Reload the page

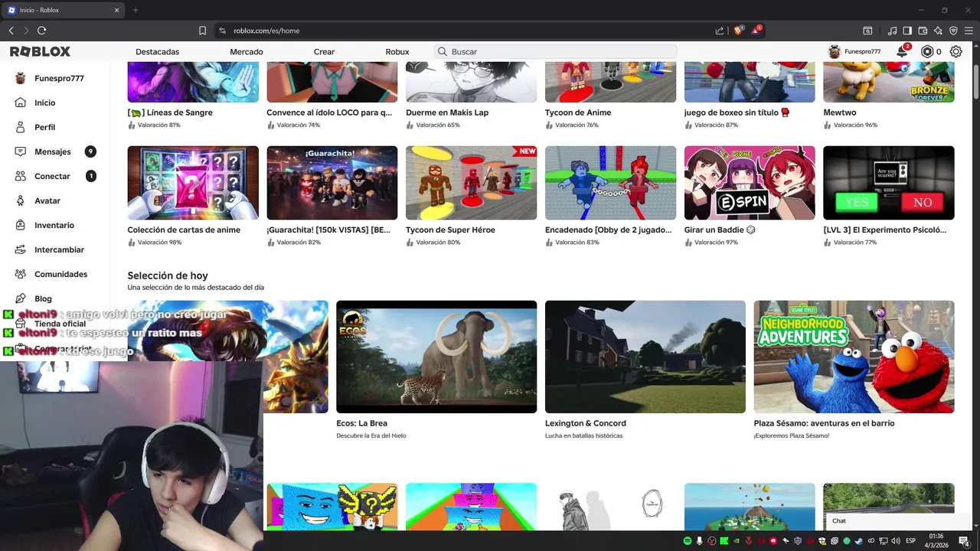pyautogui.click(x=41, y=31)
